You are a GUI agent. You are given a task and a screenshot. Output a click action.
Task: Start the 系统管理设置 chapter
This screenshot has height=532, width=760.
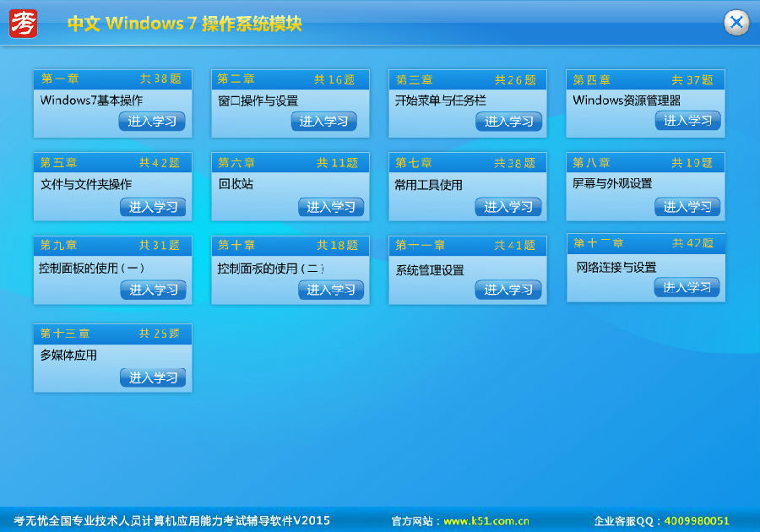pyautogui.click(x=508, y=290)
